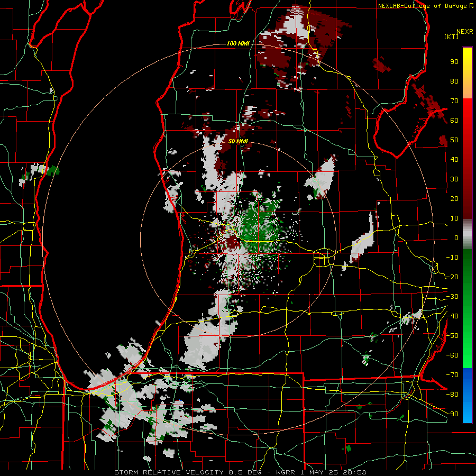
Task: Click the 10 knot label on the legend
Action: click(x=454, y=218)
